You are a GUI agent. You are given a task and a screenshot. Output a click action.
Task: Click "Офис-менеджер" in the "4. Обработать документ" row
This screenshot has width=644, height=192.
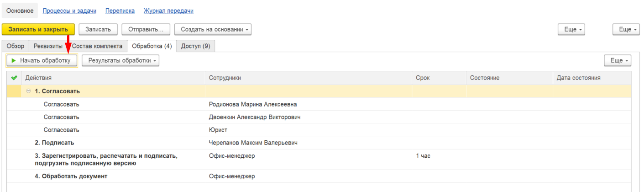point(232,176)
